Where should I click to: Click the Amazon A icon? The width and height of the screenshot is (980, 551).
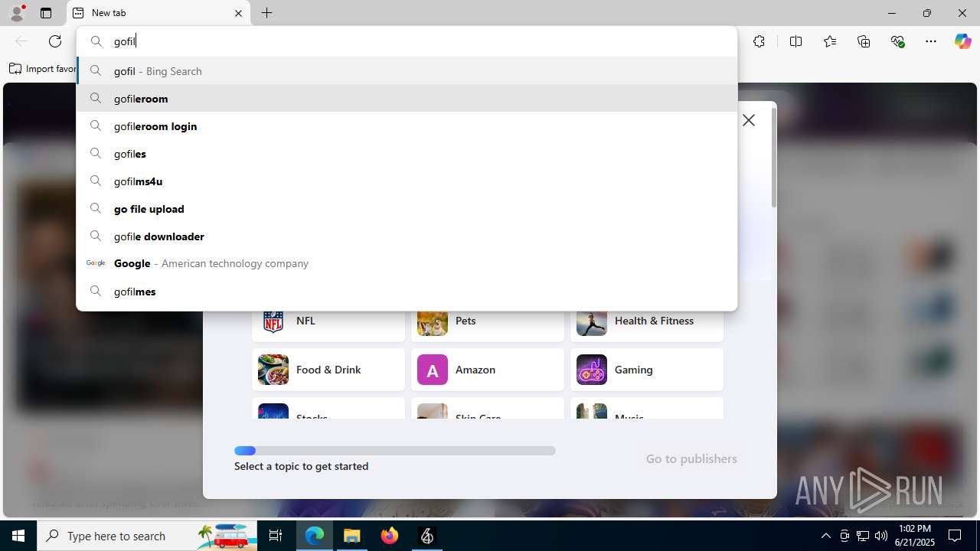click(x=433, y=370)
